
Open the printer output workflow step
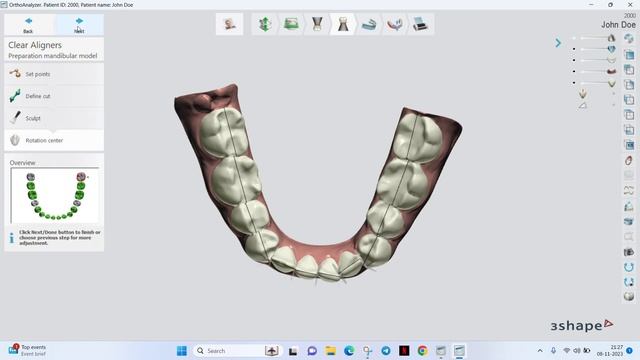click(420, 24)
